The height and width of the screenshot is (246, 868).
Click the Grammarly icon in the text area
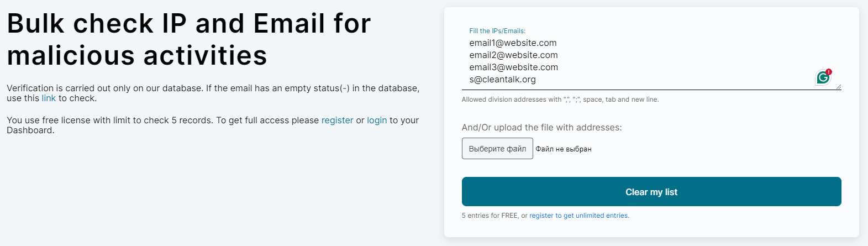(823, 77)
